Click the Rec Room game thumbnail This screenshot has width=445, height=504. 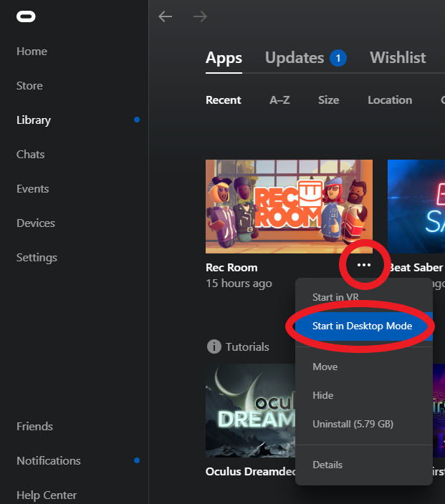[x=289, y=206]
